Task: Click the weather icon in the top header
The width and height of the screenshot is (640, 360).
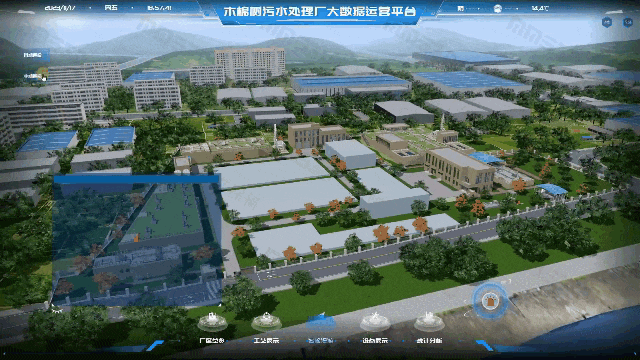Action: pos(498,8)
